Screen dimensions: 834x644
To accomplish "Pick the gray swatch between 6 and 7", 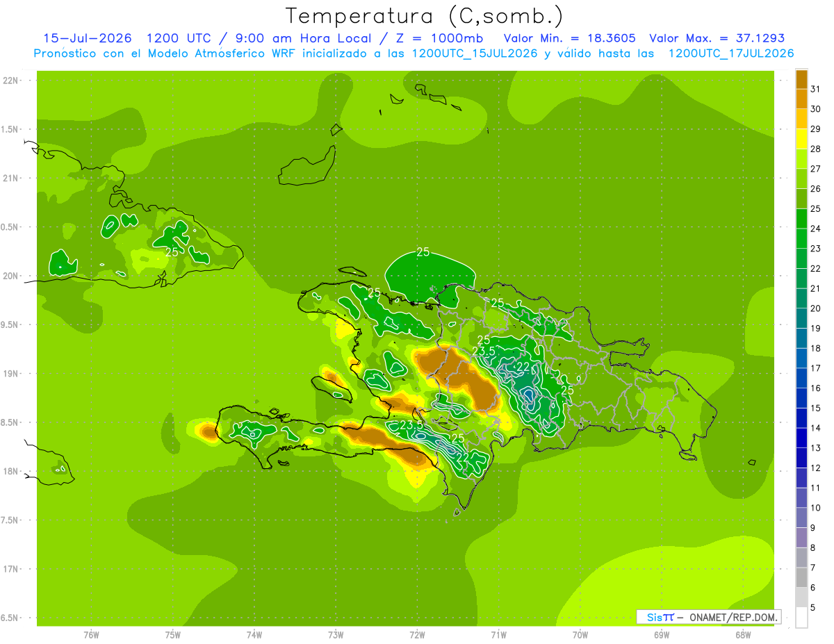I will click(x=801, y=577).
